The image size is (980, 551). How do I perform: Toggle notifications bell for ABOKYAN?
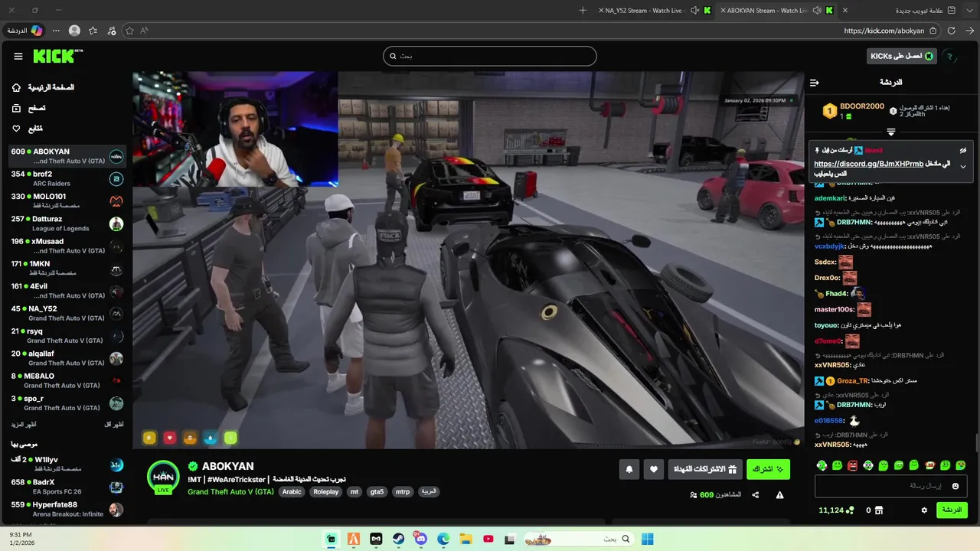[x=629, y=469]
